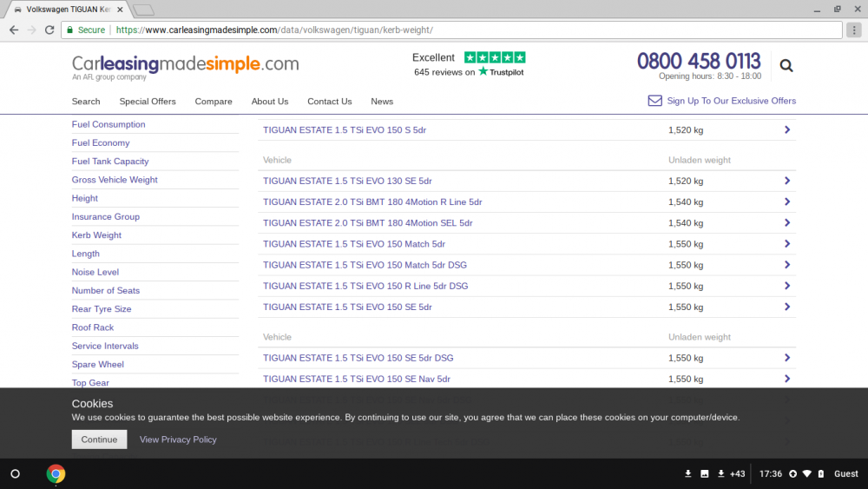Expand chevron for 4Motion R Line 5dr
The width and height of the screenshot is (868, 489).
[786, 202]
